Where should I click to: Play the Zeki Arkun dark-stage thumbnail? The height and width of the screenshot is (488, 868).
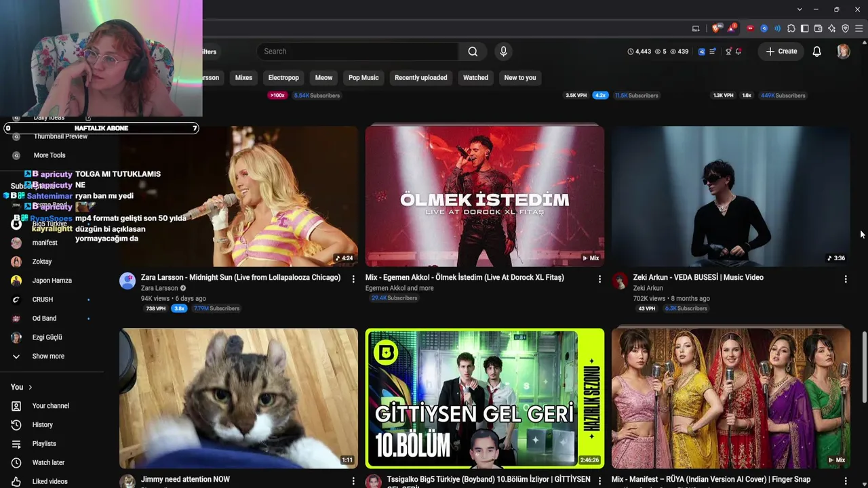pos(731,197)
